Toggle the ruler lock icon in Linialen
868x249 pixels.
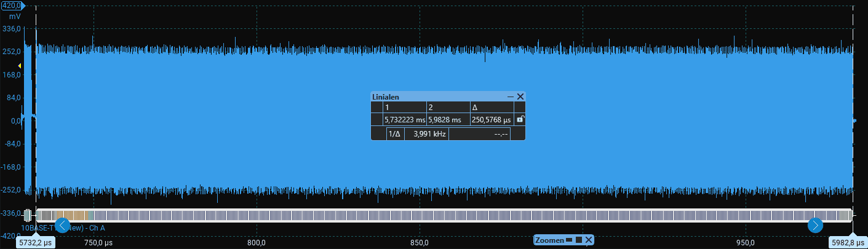(x=520, y=119)
